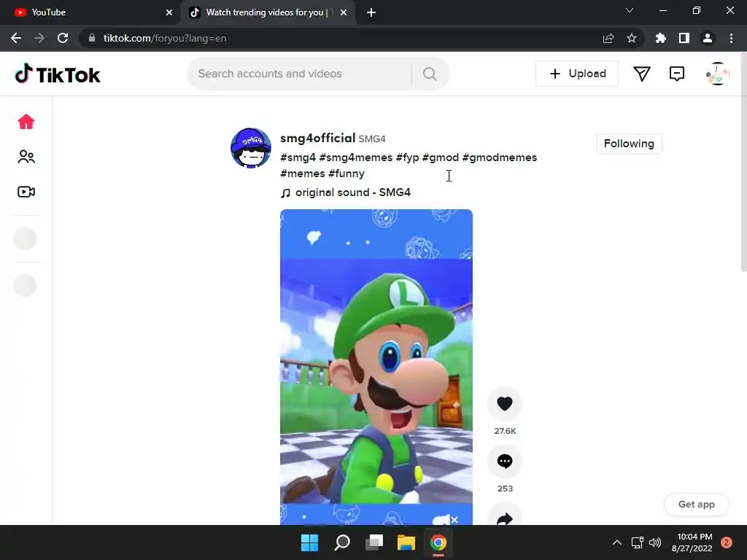This screenshot has width=747, height=560.
Task: Open the notification count badge
Action: 726,542
